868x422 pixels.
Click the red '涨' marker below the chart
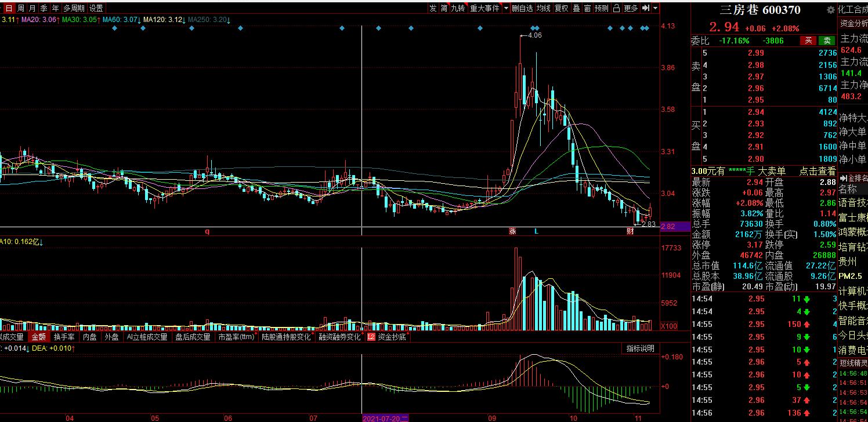coord(512,231)
